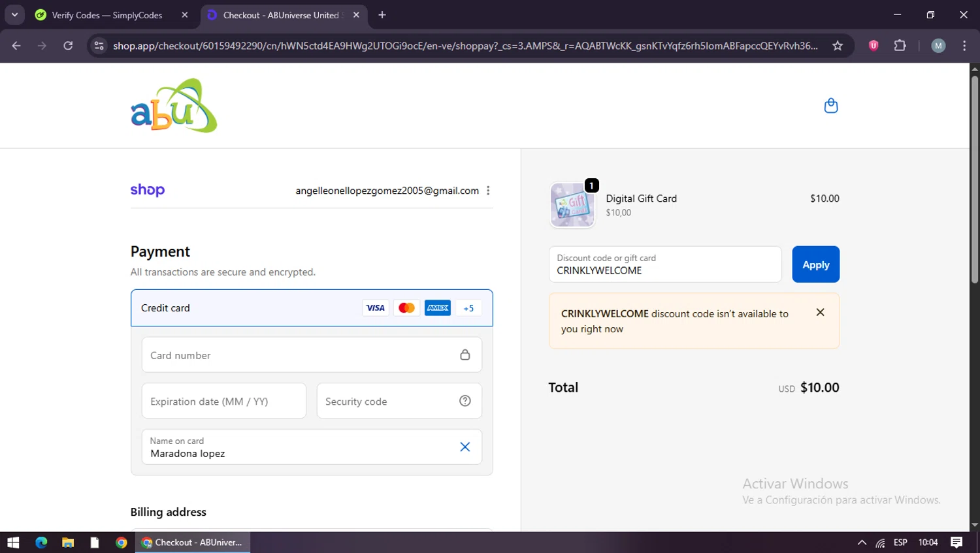The width and height of the screenshot is (980, 553).
Task: Show hidden system tray icons
Action: (x=862, y=543)
